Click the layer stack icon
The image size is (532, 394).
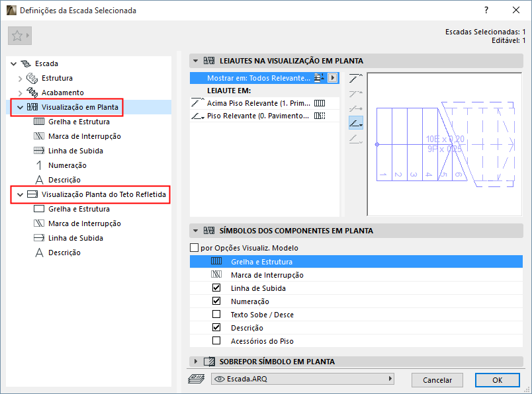pyautogui.click(x=196, y=379)
